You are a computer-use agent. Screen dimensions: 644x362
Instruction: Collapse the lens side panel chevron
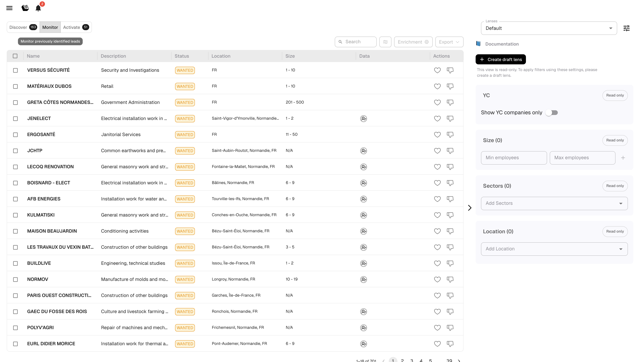coord(470,208)
